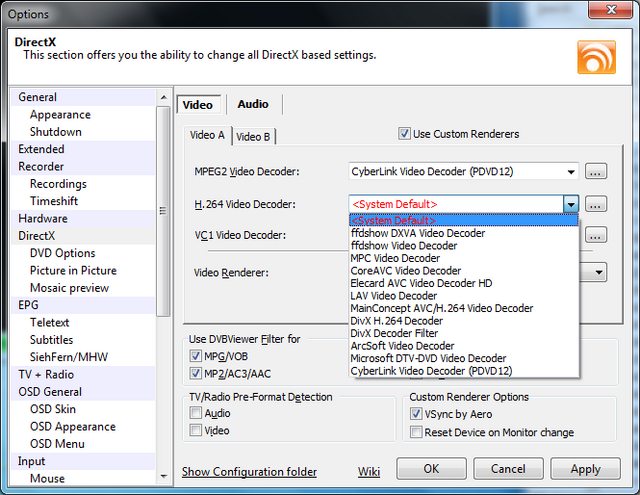Select ffdshow DXVA Video Decoder option
640x495 pixels.
(464, 233)
